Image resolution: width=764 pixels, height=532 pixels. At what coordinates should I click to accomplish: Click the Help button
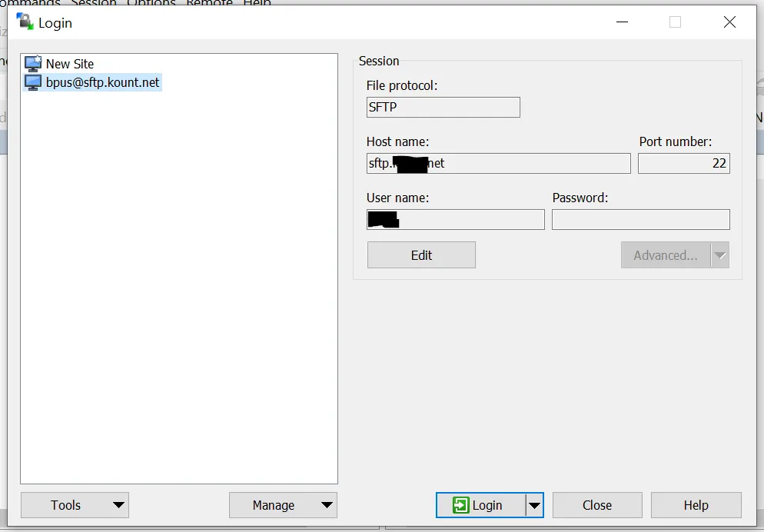coord(696,505)
